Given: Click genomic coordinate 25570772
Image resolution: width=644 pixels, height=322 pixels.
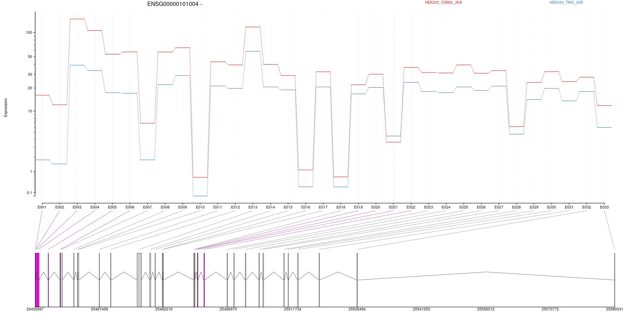Looking at the screenshot, I should coord(550,309).
